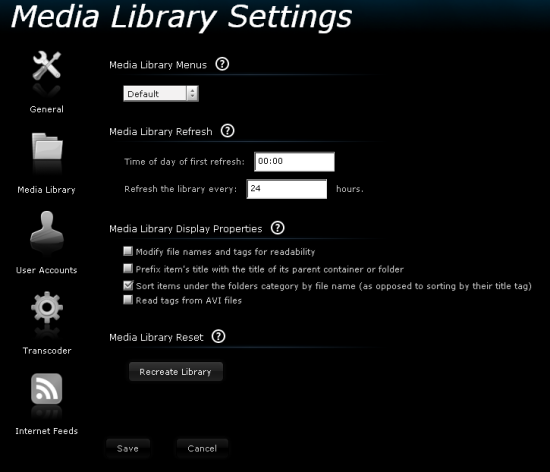Click the Recreate Library button
The image size is (550, 472).
176,372
